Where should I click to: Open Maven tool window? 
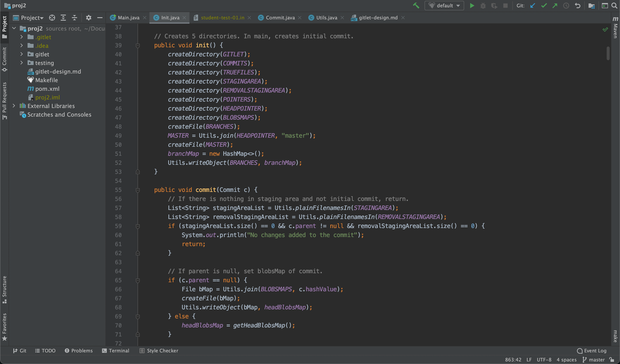[615, 27]
